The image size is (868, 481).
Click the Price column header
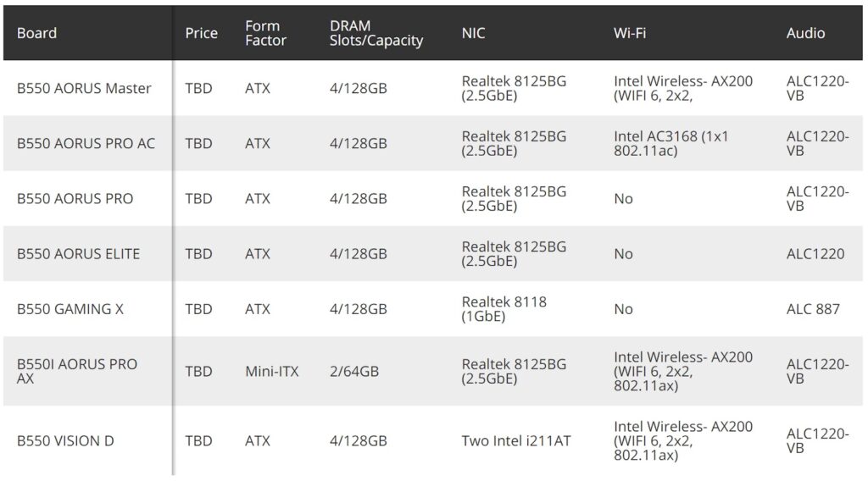[201, 33]
